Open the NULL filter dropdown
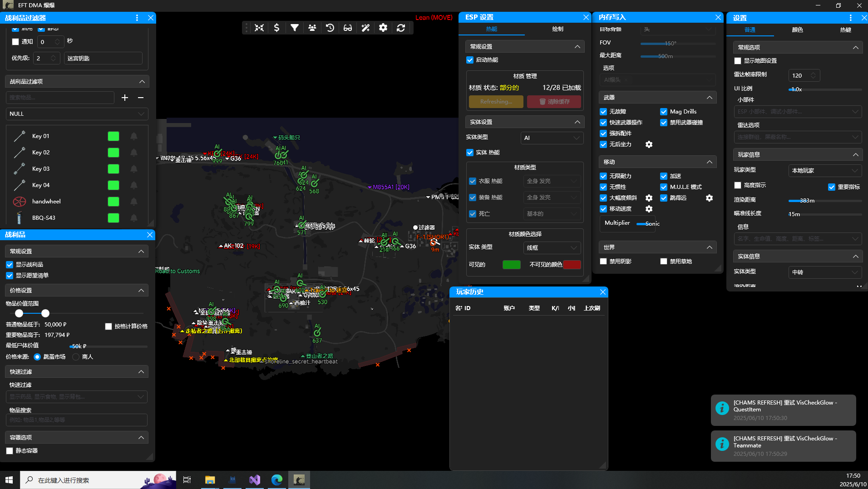The width and height of the screenshot is (868, 489). (77, 114)
